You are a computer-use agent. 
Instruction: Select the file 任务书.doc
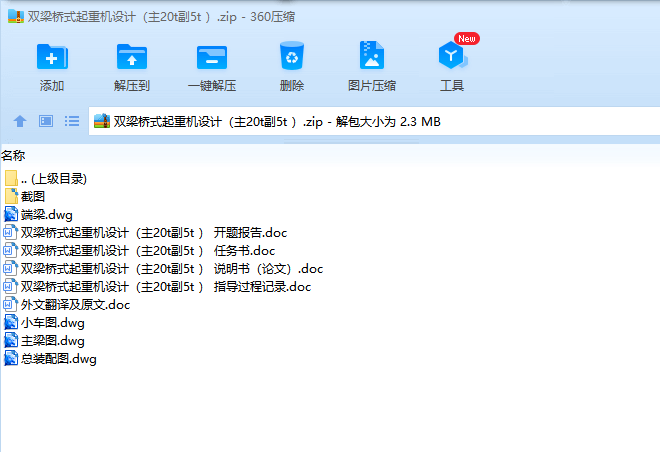148,251
